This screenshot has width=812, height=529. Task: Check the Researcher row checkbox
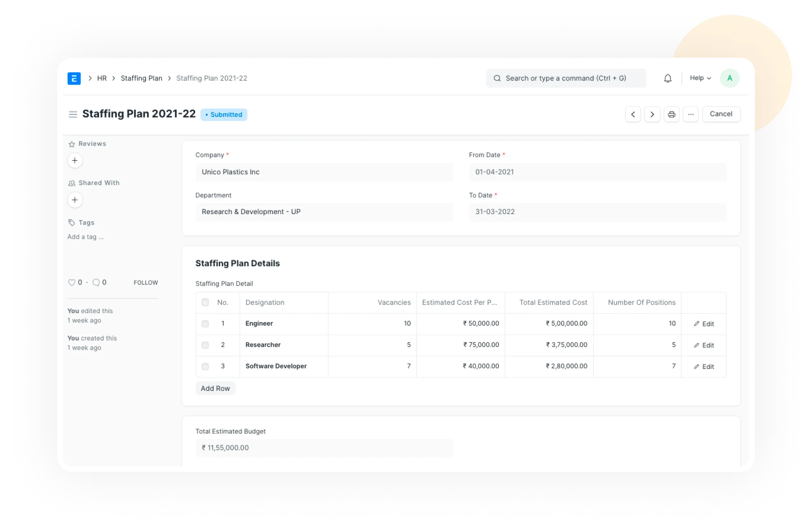pyautogui.click(x=205, y=345)
